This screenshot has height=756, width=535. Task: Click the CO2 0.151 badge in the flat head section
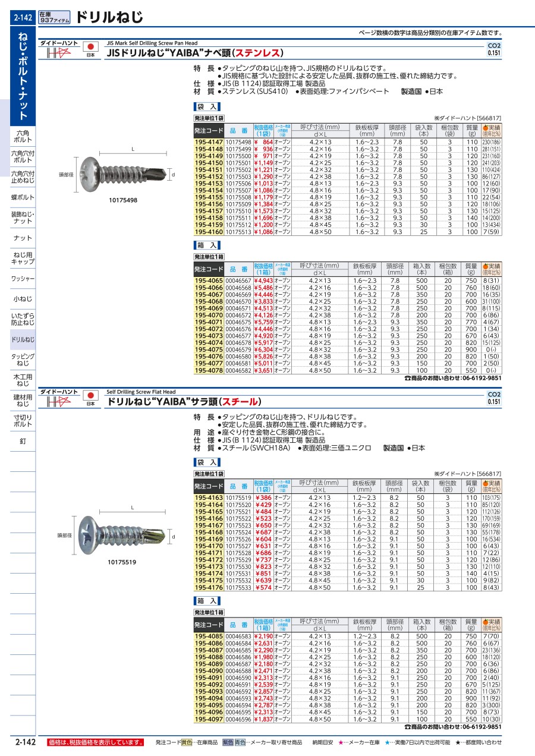pos(493,398)
